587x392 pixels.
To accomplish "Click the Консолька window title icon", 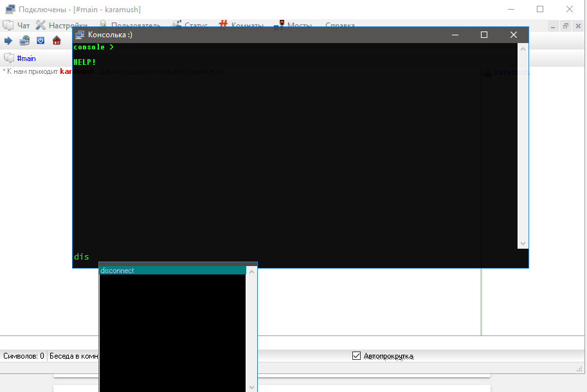I will click(x=80, y=35).
